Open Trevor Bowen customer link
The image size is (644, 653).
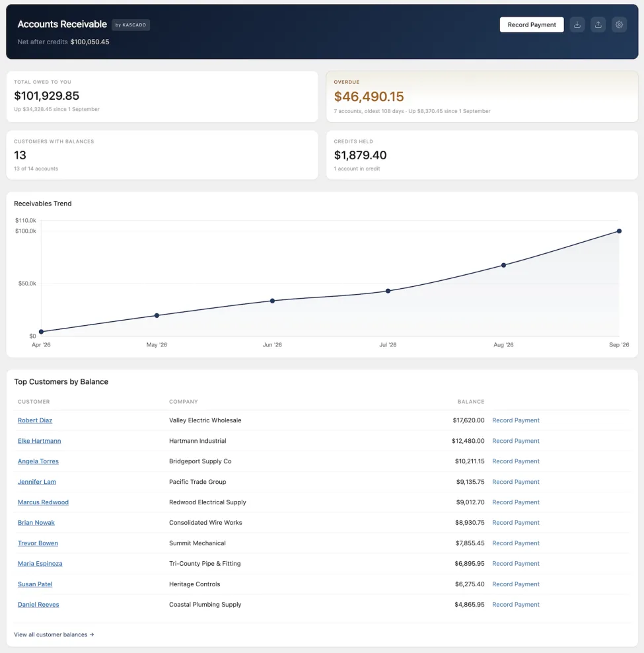[38, 543]
